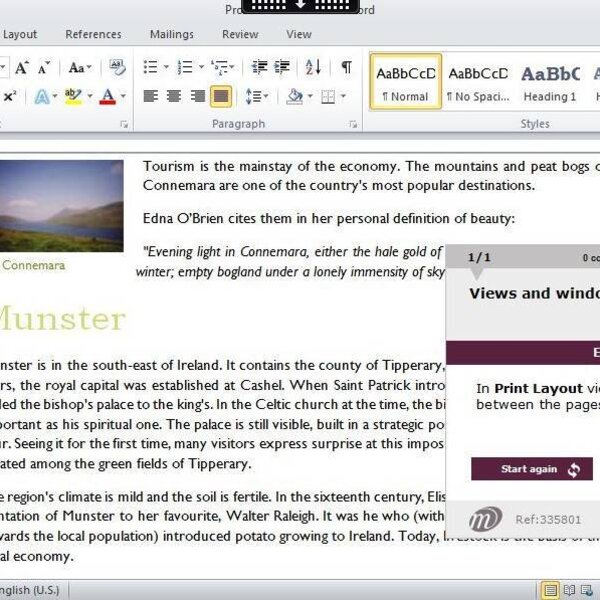
Task: Open Text Effects dropdown arrow
Action: [55, 96]
